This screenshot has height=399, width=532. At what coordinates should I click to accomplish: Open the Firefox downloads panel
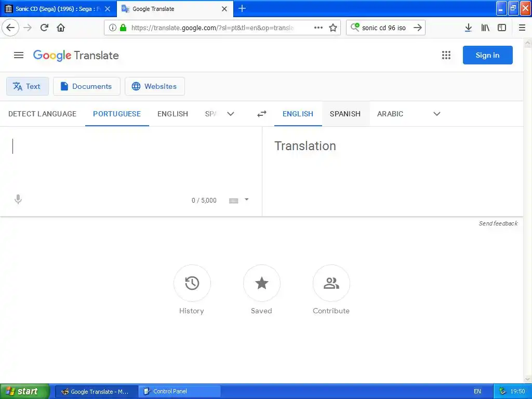pyautogui.click(x=468, y=28)
